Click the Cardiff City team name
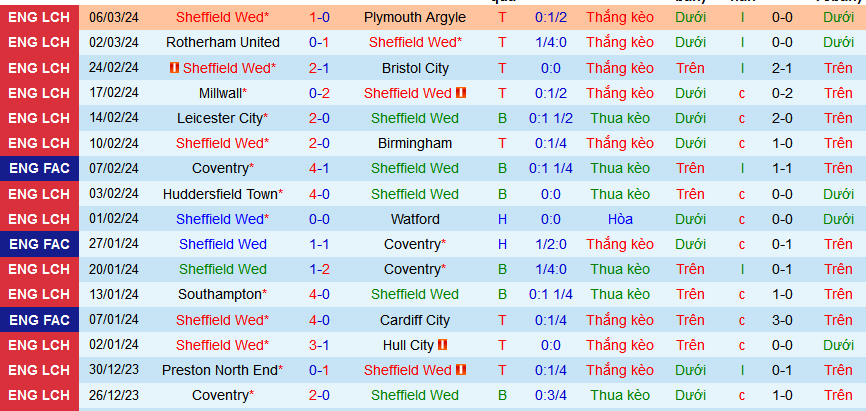Screen dimensions: 866x411 click(x=414, y=320)
